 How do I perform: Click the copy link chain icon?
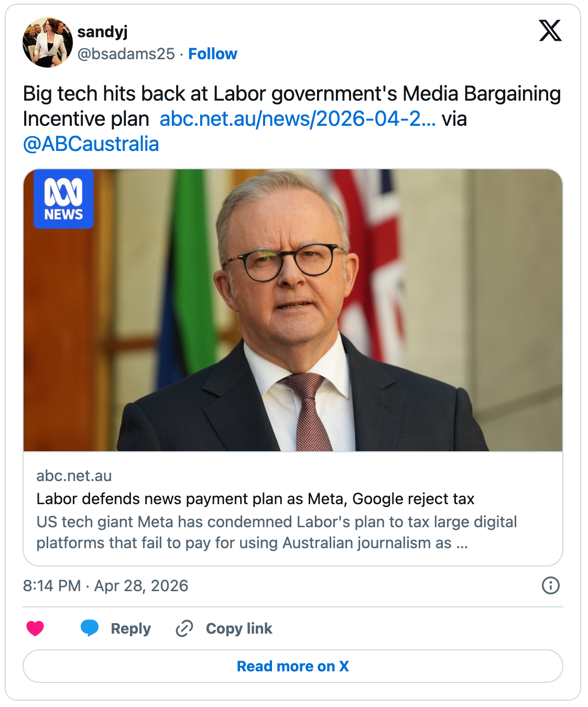pos(184,628)
